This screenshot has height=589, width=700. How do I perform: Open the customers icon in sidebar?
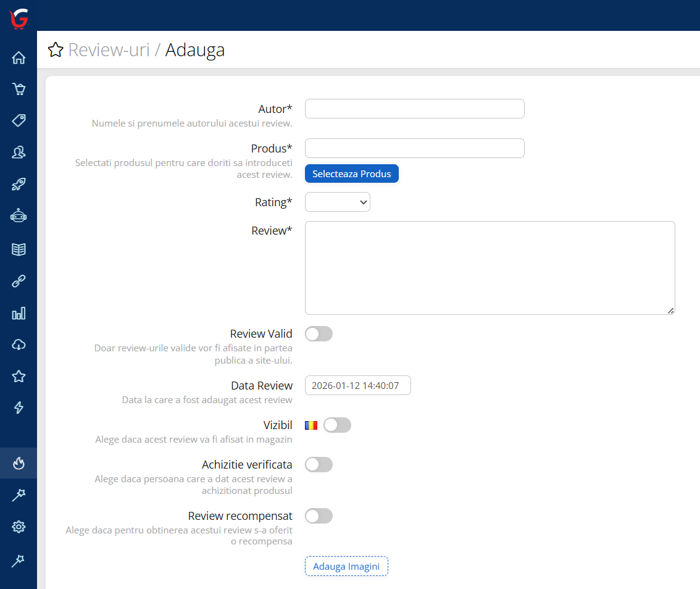point(19,152)
